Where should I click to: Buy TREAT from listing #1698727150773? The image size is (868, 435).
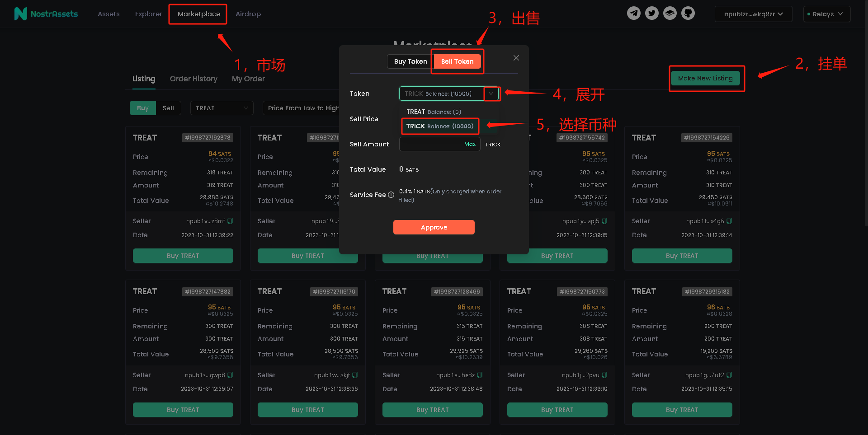557,410
